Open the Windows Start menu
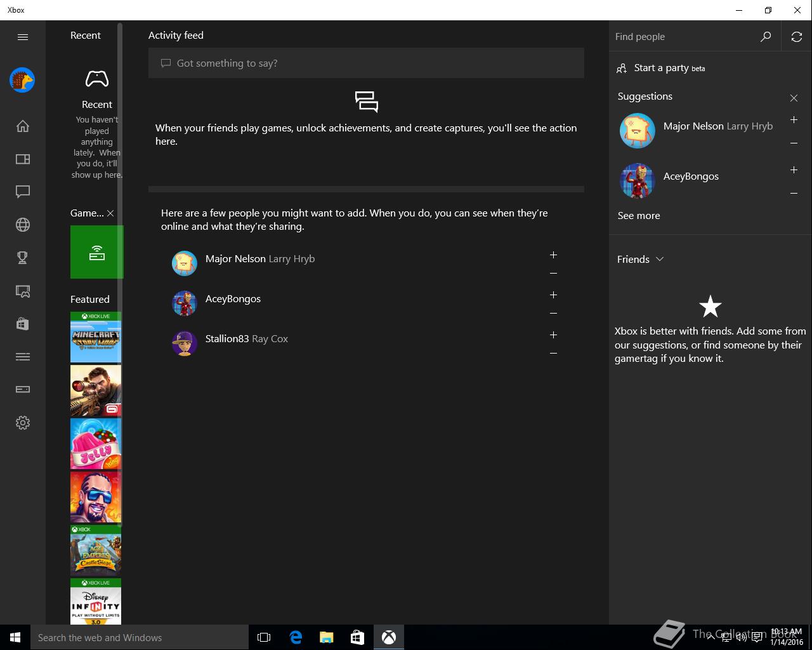This screenshot has height=650, width=812. click(15, 637)
